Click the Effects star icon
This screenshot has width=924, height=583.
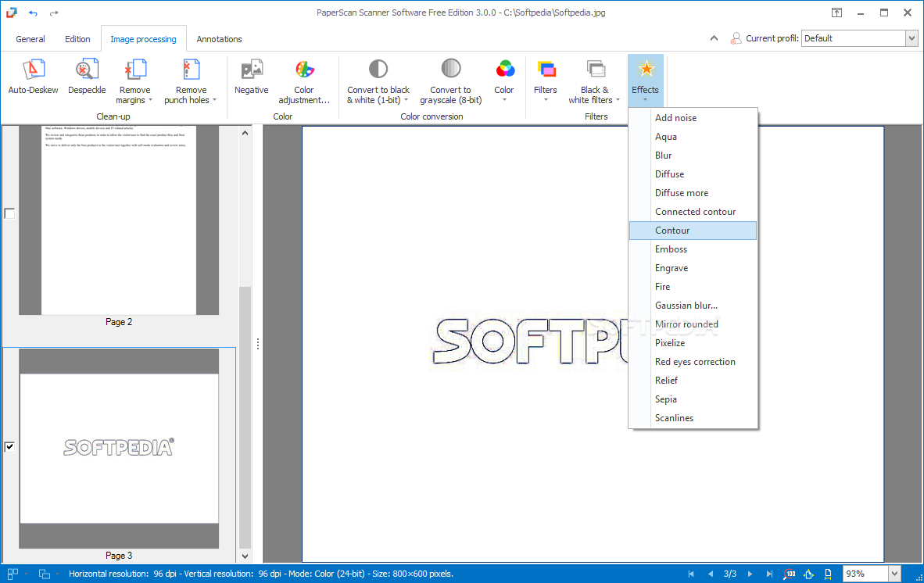coord(646,70)
